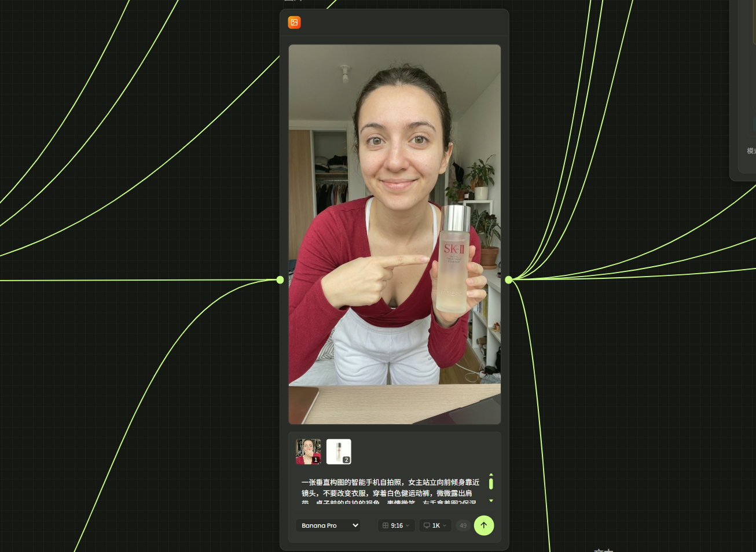Select the product bottle thumbnail numbered 2

click(x=339, y=451)
